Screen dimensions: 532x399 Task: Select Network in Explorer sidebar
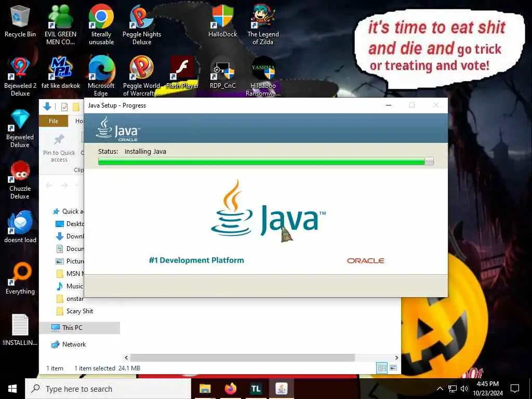69,344
